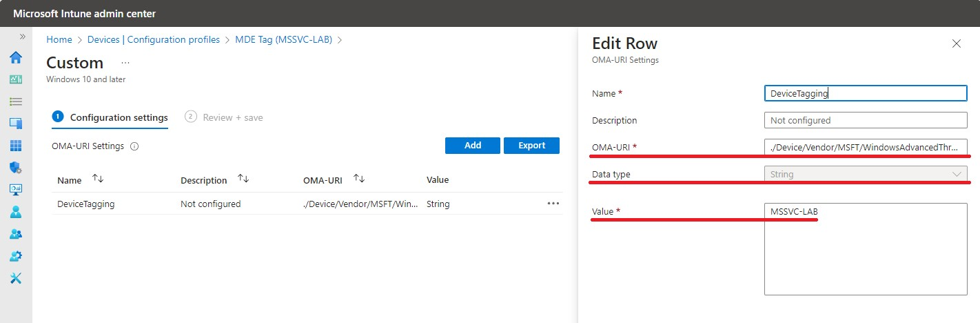Sort table by Description column
Screen dimensions: 980x323
[214, 179]
